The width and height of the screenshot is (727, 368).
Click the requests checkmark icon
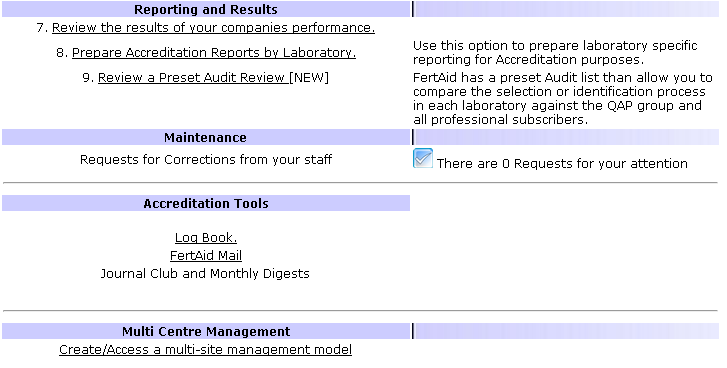423,159
